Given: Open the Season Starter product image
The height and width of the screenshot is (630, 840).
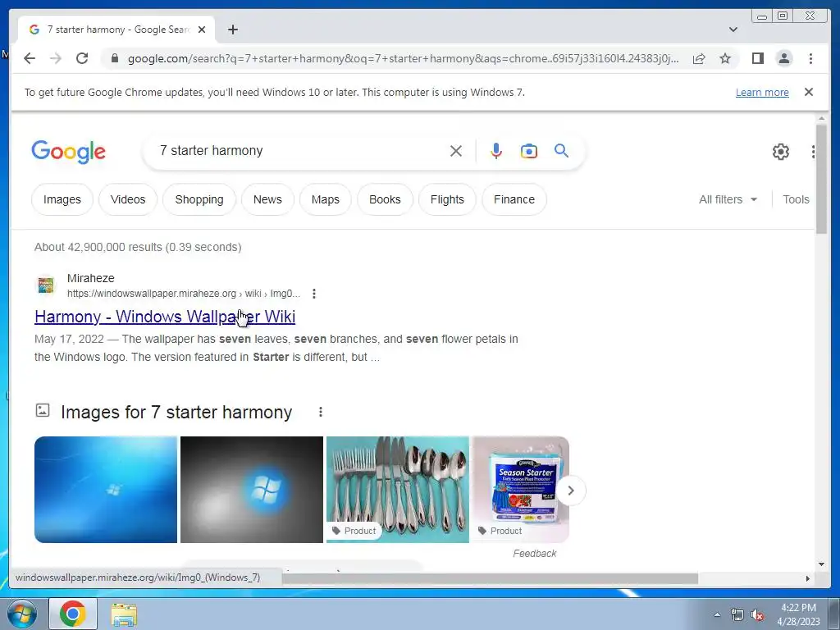Looking at the screenshot, I should (x=520, y=490).
